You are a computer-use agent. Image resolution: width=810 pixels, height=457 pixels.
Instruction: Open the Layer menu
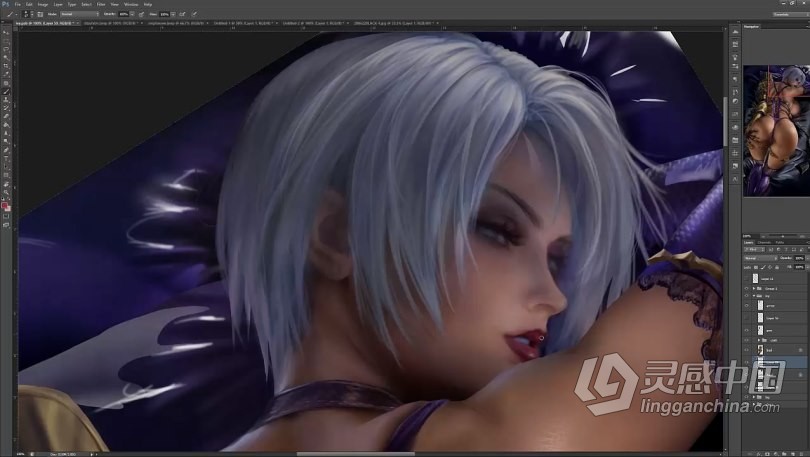pyautogui.click(x=58, y=4)
